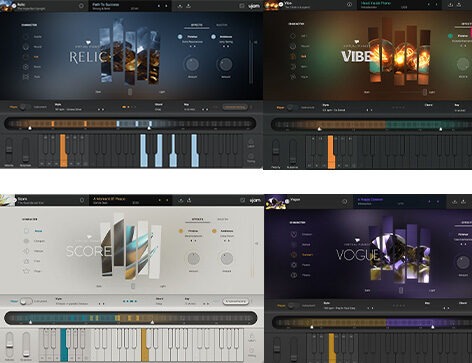
Task: Toggle the yellow Finisher button in Score
Action: (181, 231)
